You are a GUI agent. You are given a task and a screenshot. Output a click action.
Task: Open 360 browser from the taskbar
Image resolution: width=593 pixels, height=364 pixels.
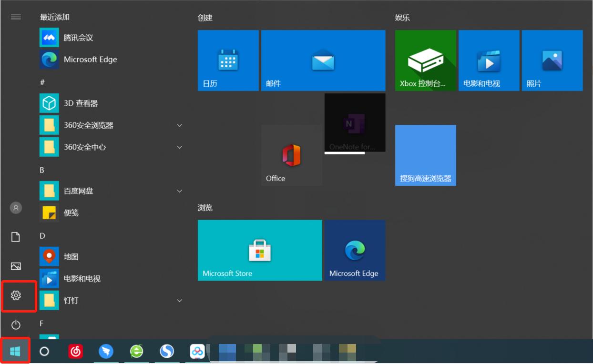[x=137, y=352]
